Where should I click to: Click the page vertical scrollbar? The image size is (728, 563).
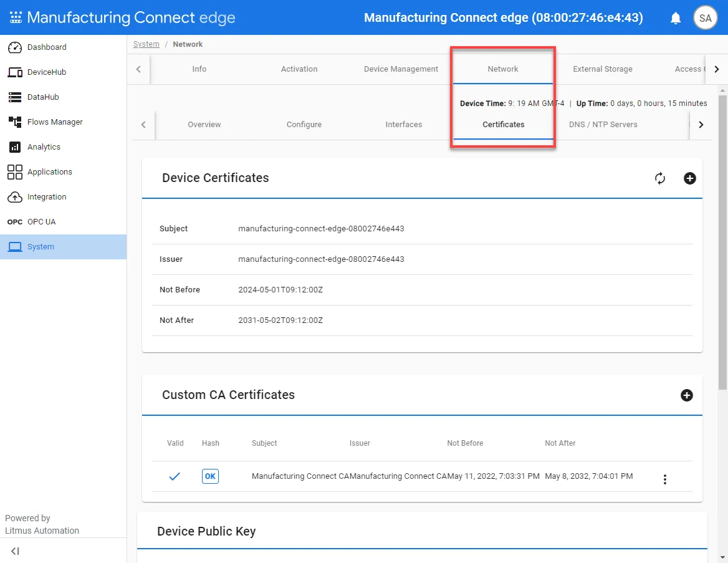[x=722, y=242]
